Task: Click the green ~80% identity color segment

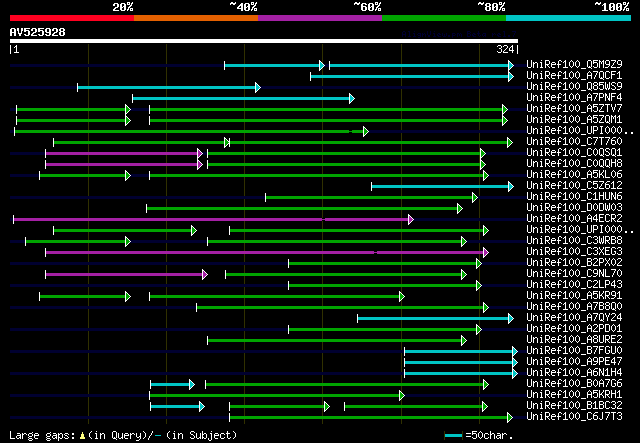Action: 444,18
